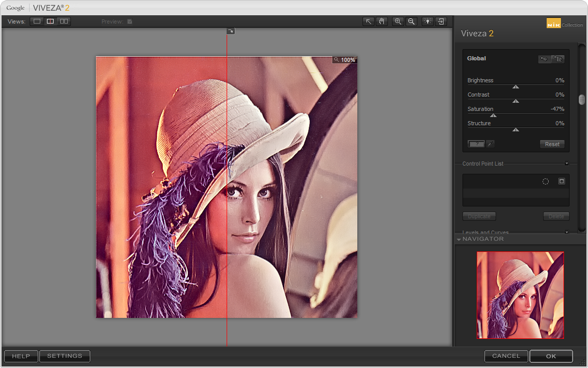Open Settings

click(64, 356)
